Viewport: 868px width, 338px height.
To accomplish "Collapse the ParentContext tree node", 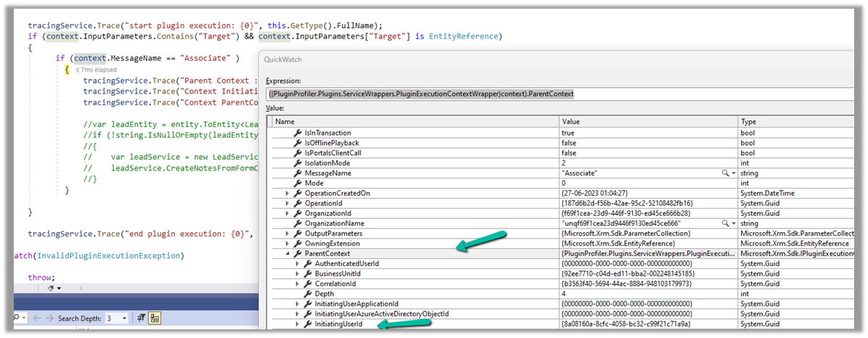I will (x=287, y=254).
